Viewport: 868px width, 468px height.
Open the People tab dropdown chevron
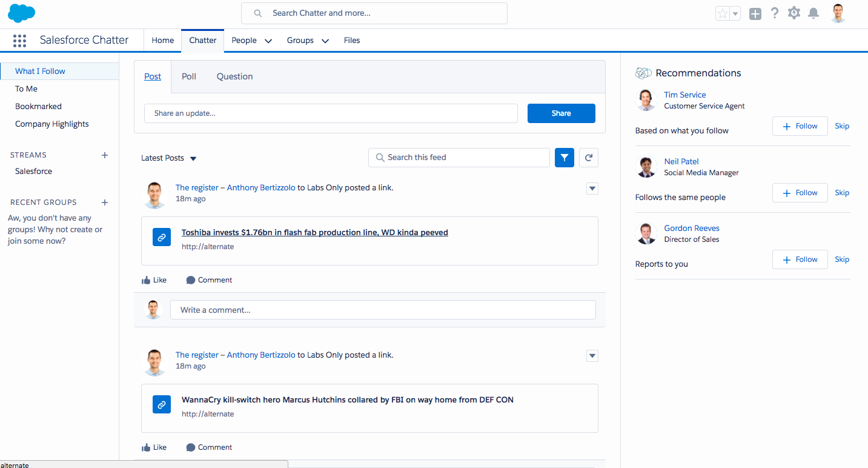tap(268, 41)
